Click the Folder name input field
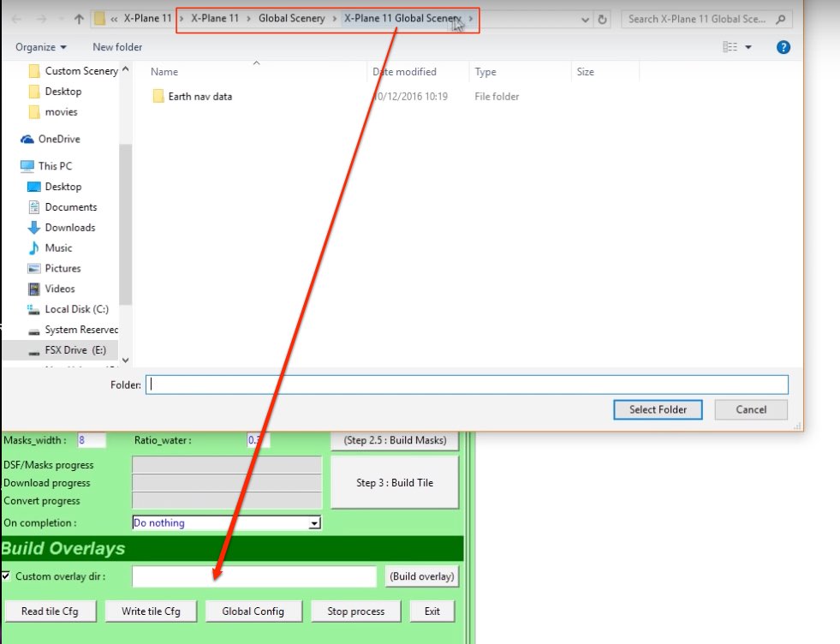 tap(467, 385)
